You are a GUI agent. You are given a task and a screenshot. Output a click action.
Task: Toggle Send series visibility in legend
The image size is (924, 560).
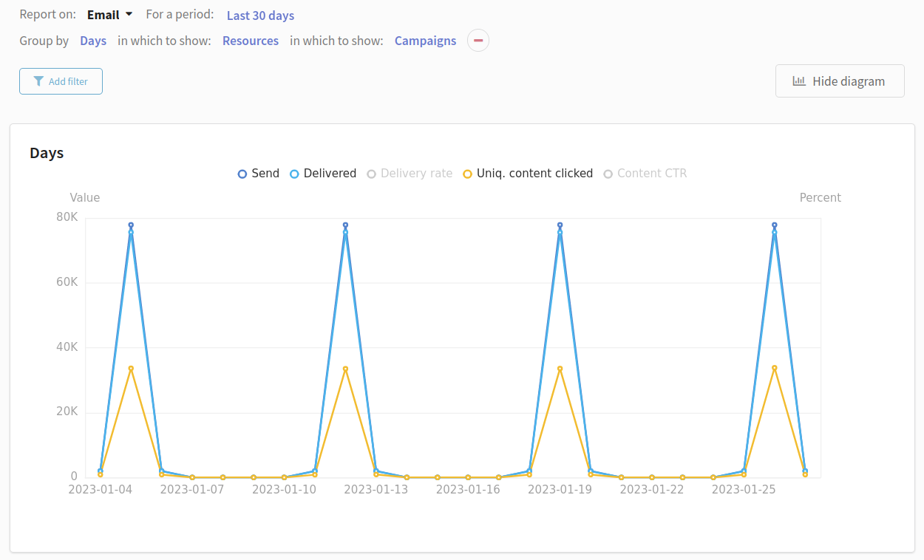pos(265,174)
